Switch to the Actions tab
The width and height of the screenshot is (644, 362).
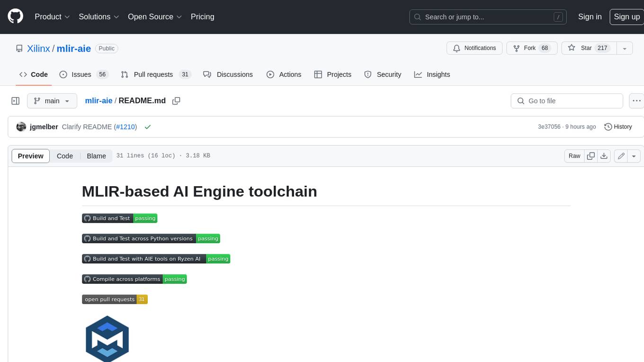284,74
